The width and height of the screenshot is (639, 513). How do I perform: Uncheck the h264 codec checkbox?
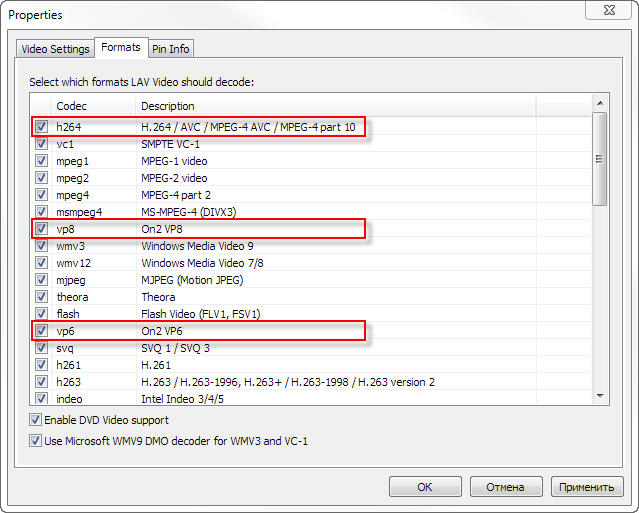(41, 127)
